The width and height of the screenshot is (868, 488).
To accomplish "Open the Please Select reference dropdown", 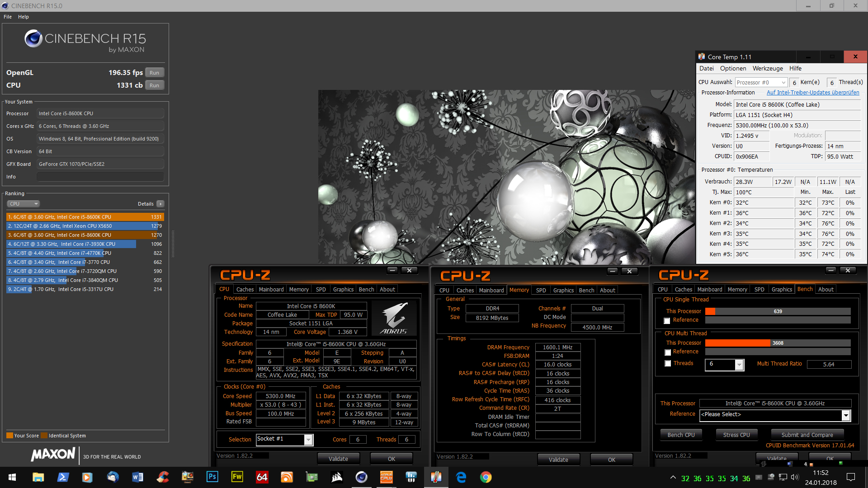I will (x=775, y=415).
